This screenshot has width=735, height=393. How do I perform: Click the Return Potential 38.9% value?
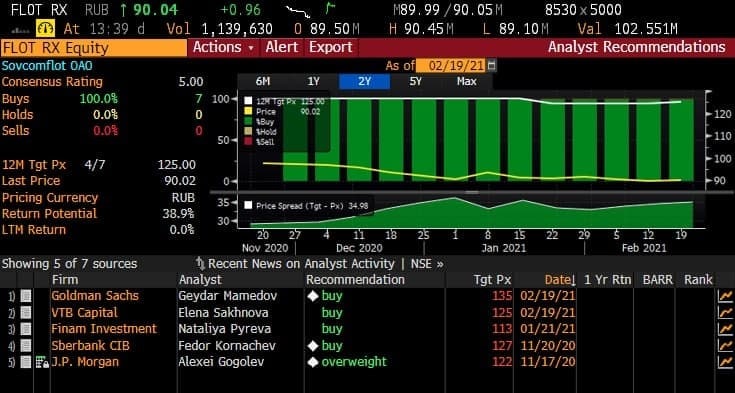(179, 214)
